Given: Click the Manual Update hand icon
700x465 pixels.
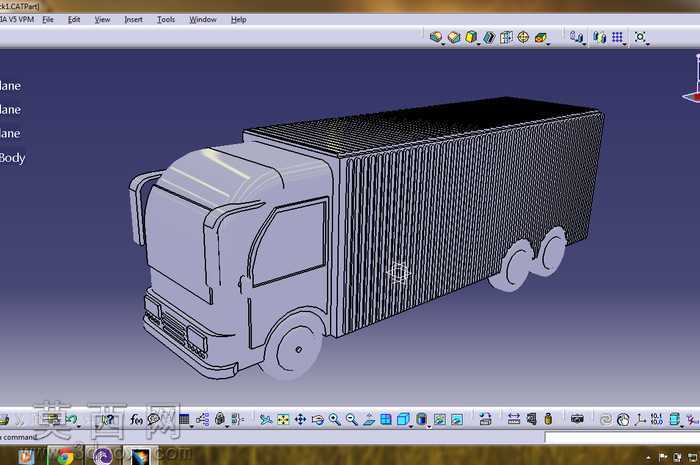Looking at the screenshot, I should [623, 419].
